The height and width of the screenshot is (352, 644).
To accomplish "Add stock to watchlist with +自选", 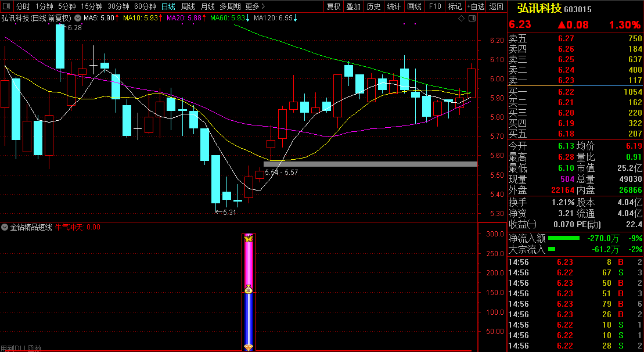I will coord(476,6).
